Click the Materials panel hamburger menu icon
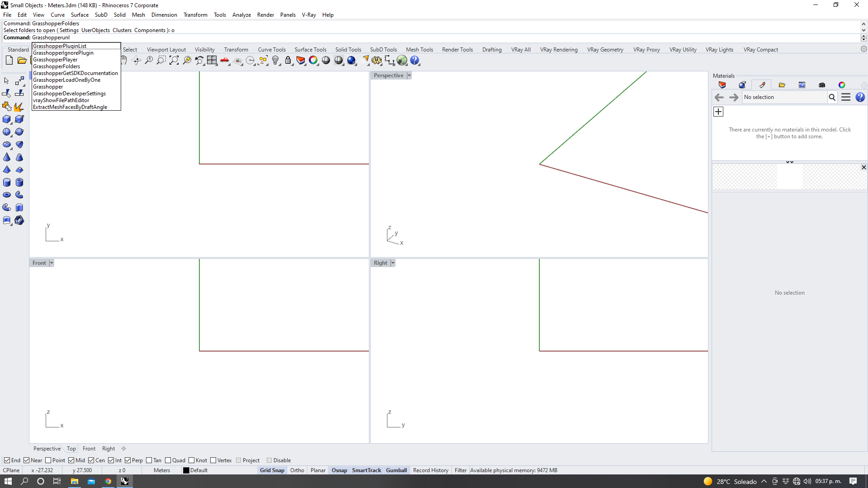Viewport: 868px width, 488px height. (846, 97)
